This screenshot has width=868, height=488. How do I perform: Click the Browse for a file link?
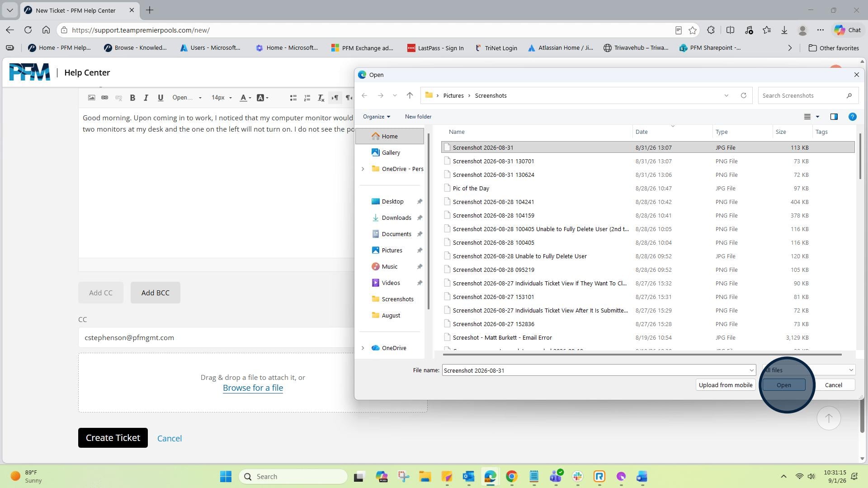coord(253,388)
